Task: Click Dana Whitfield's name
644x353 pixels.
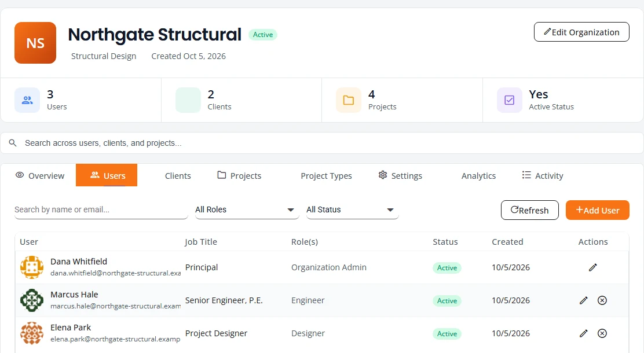Action: click(79, 262)
